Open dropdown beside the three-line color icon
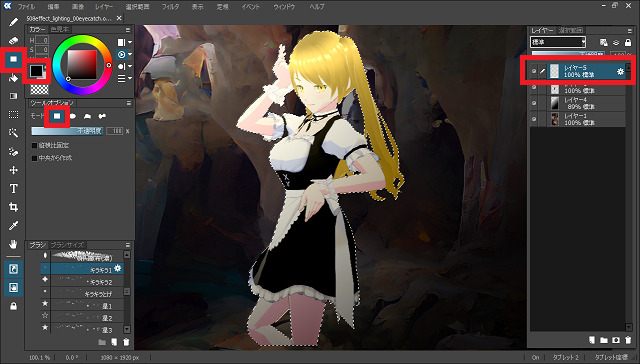 (130, 78)
